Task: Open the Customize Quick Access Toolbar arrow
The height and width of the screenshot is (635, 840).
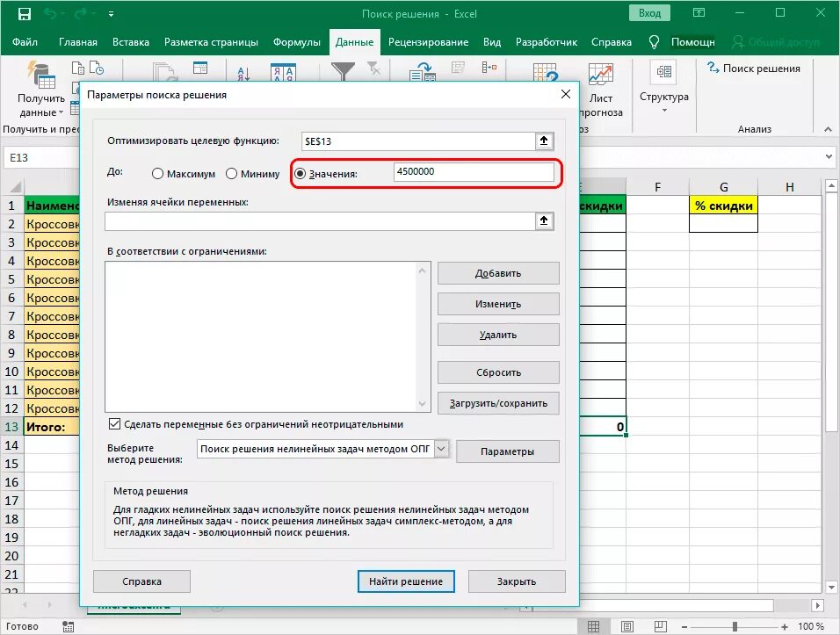Action: pos(111,14)
